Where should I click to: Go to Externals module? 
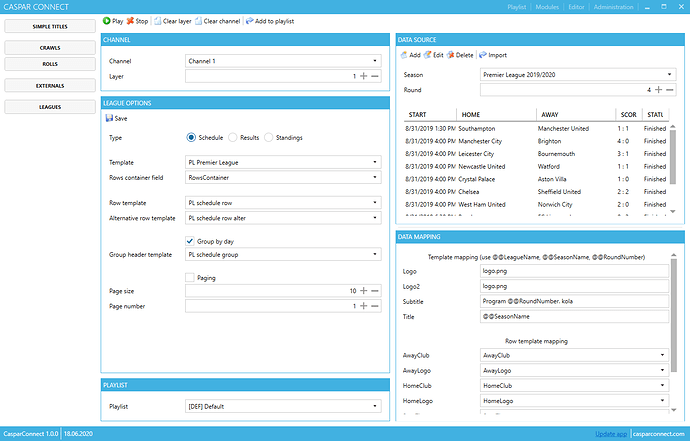point(50,85)
